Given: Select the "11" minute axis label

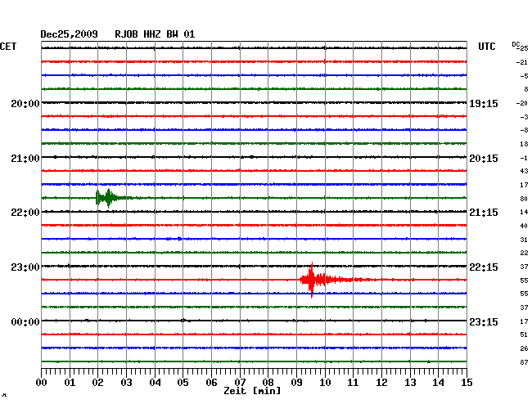Looking at the screenshot, I should (353, 383).
